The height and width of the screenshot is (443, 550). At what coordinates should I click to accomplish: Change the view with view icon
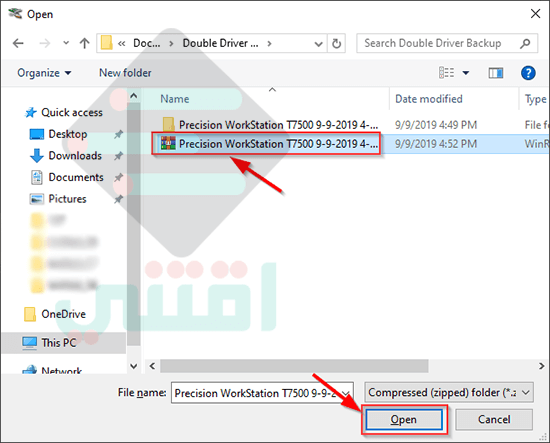[447, 73]
